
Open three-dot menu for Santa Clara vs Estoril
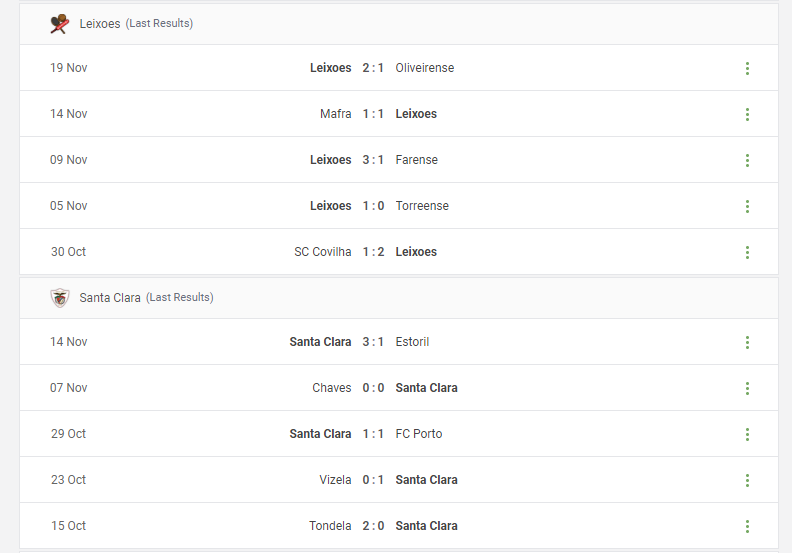click(747, 342)
